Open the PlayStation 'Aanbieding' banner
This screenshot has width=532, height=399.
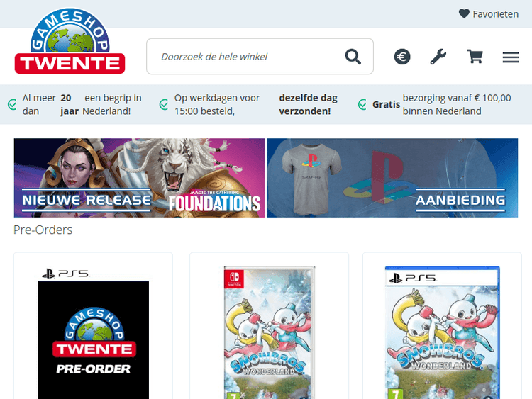(x=392, y=178)
